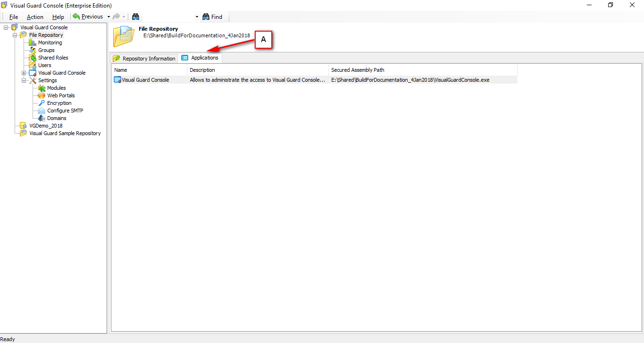Sort by the Name column header
Image resolution: width=644 pixels, height=343 pixels.
(x=150, y=70)
